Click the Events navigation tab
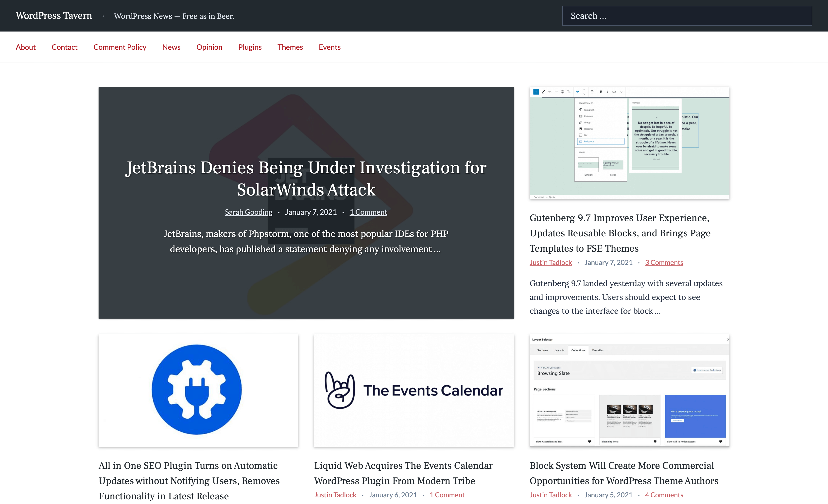Screen dimensions: 828x504 329,47
